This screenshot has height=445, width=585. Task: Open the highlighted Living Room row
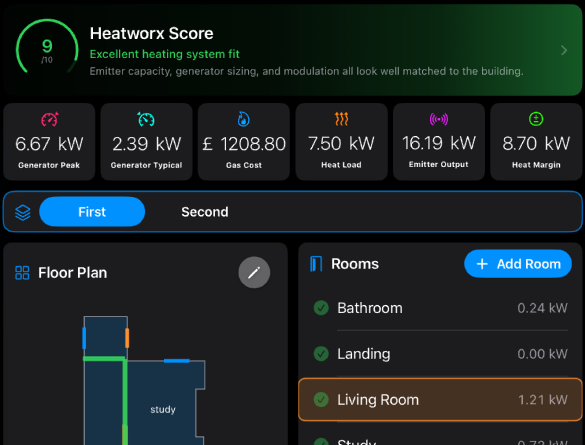pos(441,399)
